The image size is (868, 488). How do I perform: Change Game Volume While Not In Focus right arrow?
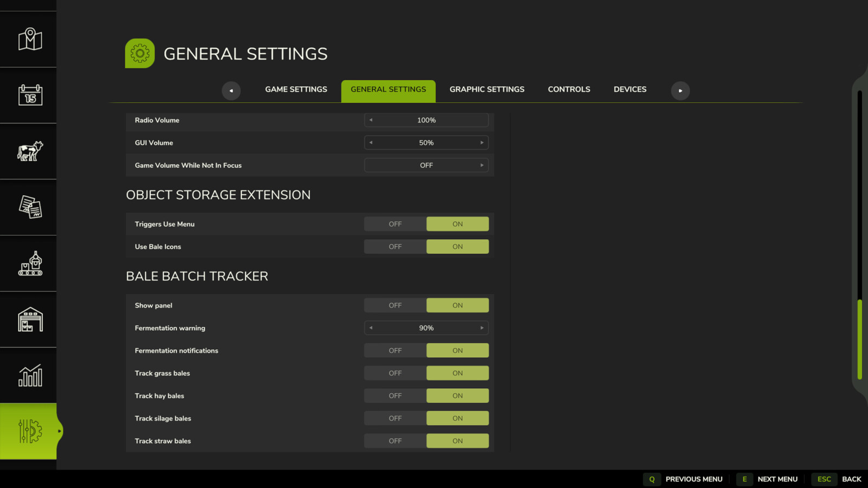click(482, 165)
